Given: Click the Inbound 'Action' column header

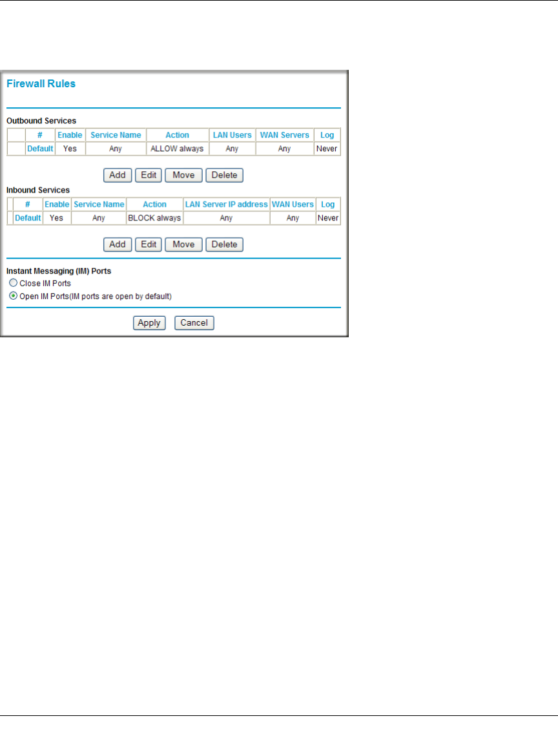Looking at the screenshot, I should [x=155, y=204].
